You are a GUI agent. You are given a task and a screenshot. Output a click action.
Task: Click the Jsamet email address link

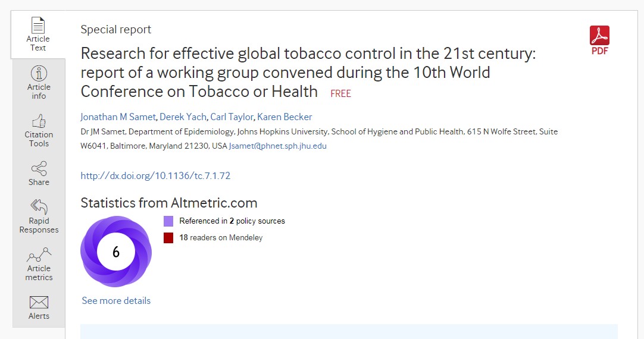click(x=278, y=146)
